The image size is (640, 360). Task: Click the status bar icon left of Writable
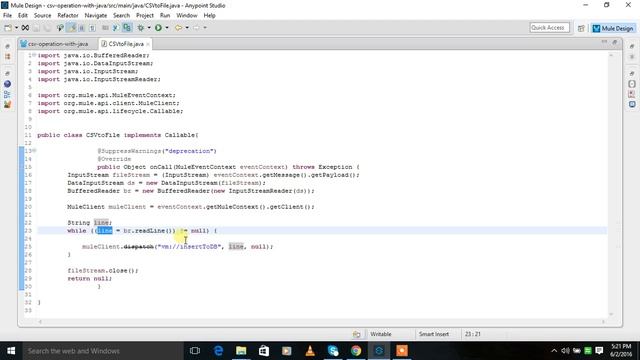(356, 334)
